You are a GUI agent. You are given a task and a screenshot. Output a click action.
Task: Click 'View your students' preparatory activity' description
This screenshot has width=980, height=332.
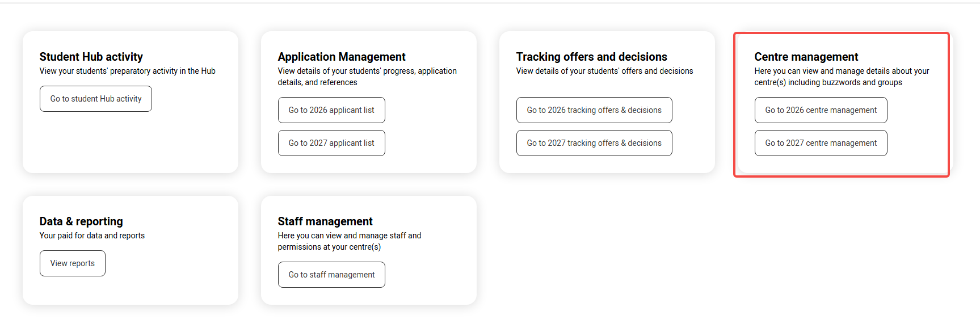pyautogui.click(x=128, y=71)
